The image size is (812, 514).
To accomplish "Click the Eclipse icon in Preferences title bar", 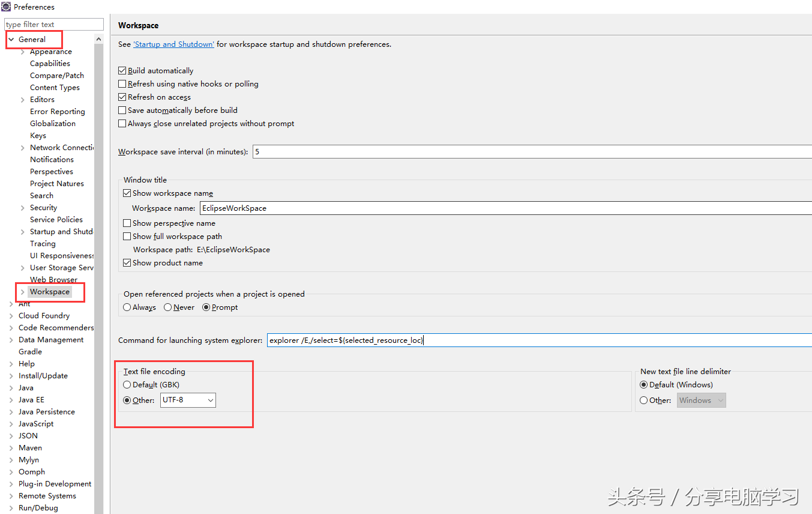I will click(6, 7).
